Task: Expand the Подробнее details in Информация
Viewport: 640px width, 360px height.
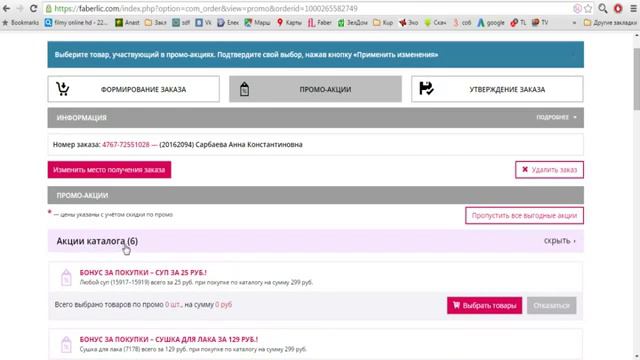Action: [x=556, y=118]
